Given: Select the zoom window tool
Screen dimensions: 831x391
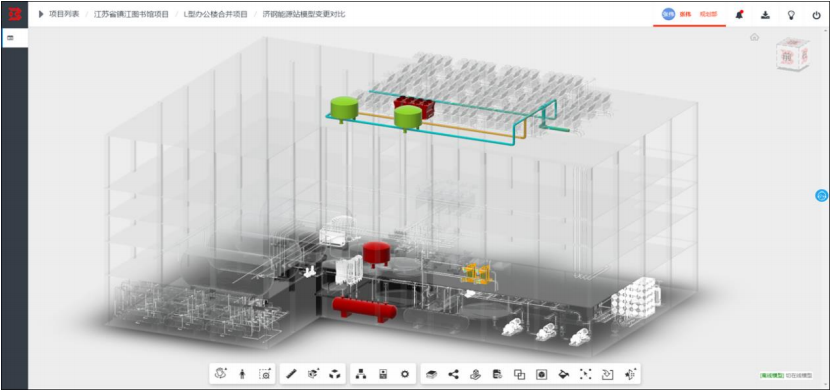Looking at the screenshot, I should coord(264,374).
